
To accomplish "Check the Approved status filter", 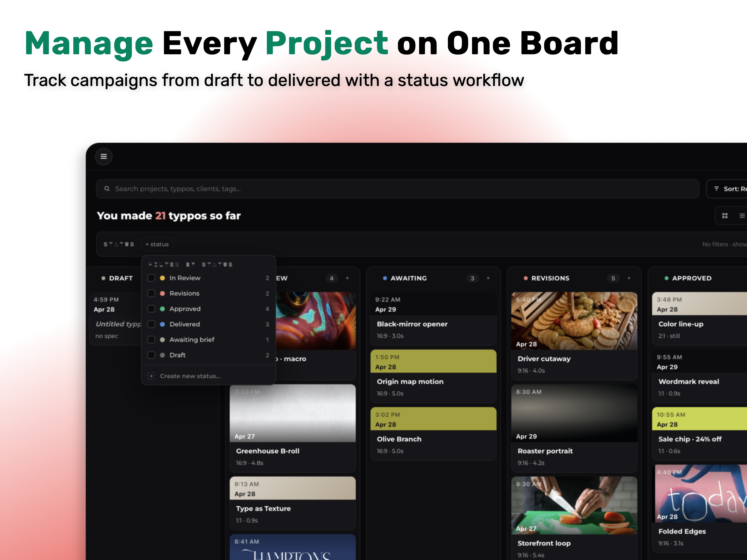I will (151, 309).
